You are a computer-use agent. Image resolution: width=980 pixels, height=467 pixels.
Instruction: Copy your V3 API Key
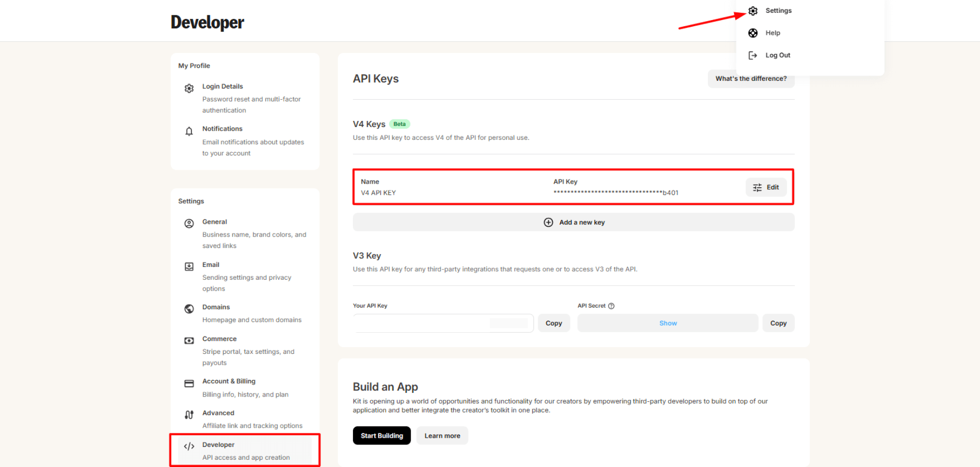(x=554, y=322)
